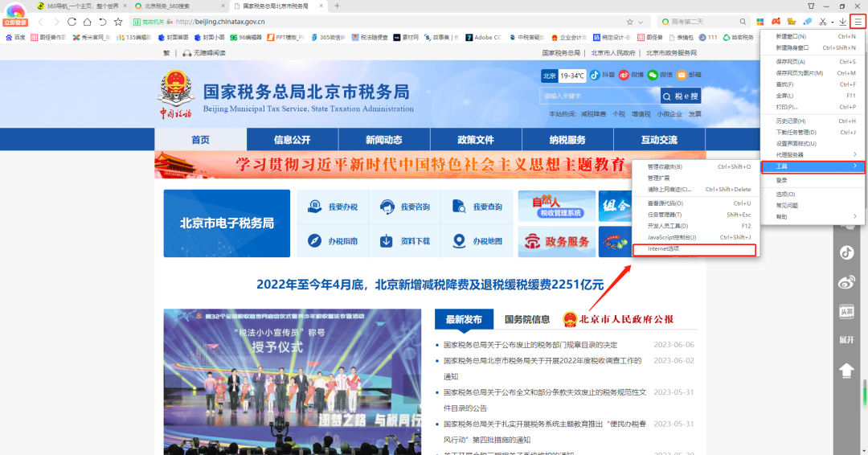
Task: Open the 北京市电子税务局 link
Action: coord(227,223)
